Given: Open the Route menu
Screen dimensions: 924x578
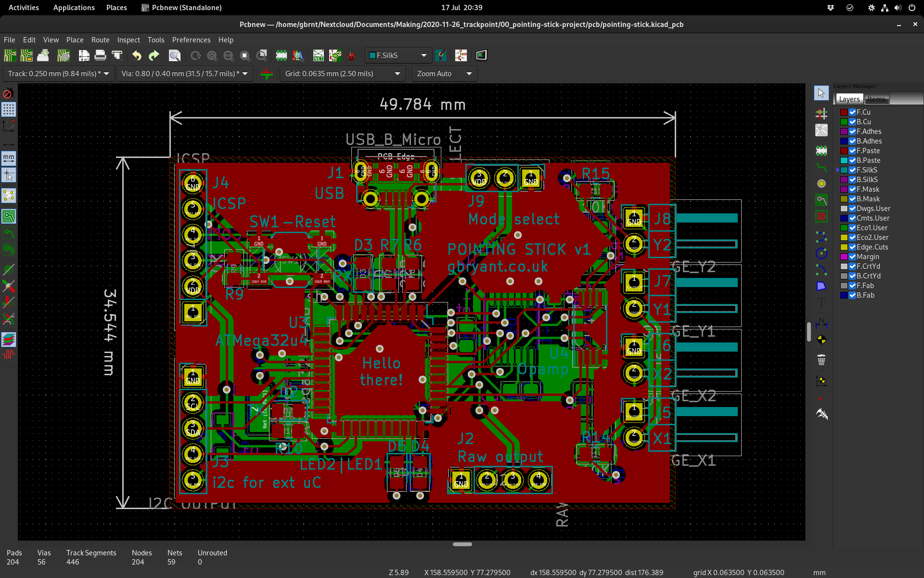Looking at the screenshot, I should pos(100,40).
